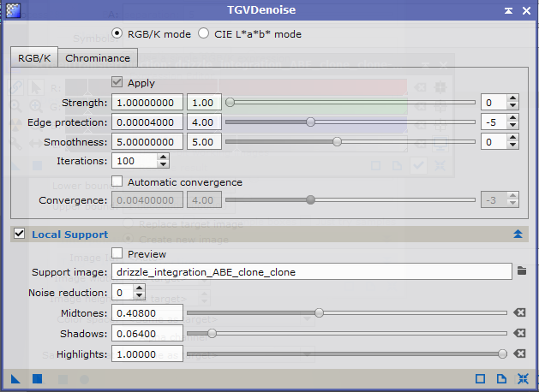
Task: Select CIE L*a*b* mode radio button
Action: pos(203,34)
